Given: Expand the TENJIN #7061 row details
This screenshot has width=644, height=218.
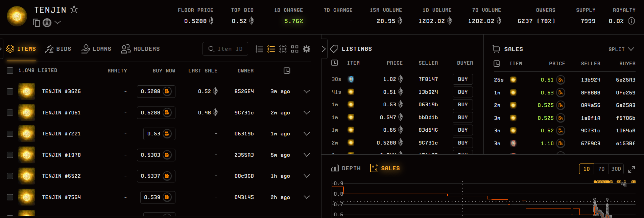Looking at the screenshot, I should click(x=307, y=113).
